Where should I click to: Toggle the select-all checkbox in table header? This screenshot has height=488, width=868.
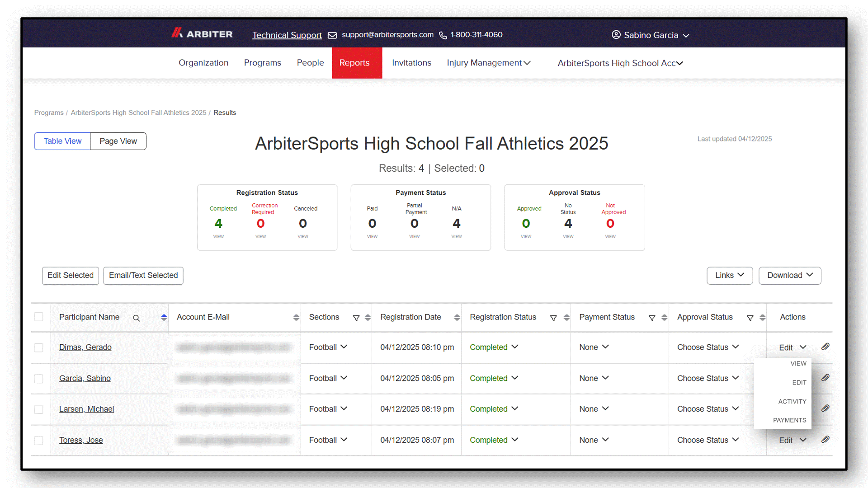(x=39, y=317)
